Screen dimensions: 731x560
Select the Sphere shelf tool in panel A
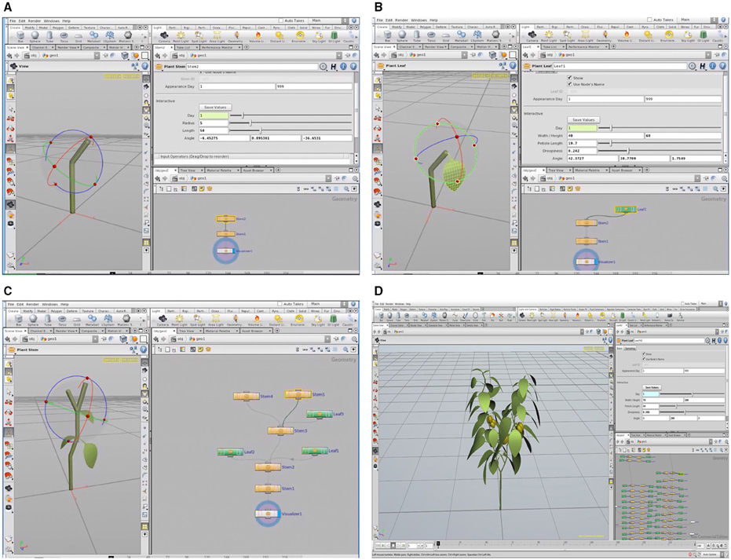pyautogui.click(x=34, y=37)
